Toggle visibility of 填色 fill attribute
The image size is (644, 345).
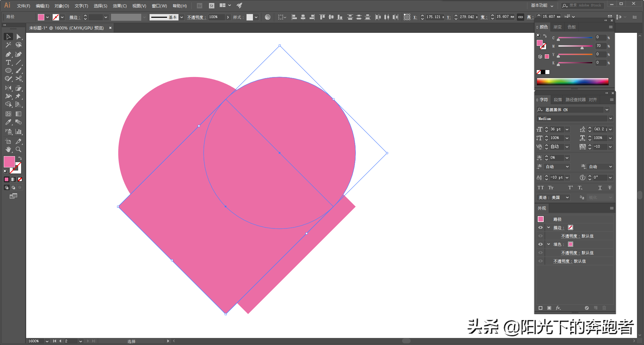[540, 244]
